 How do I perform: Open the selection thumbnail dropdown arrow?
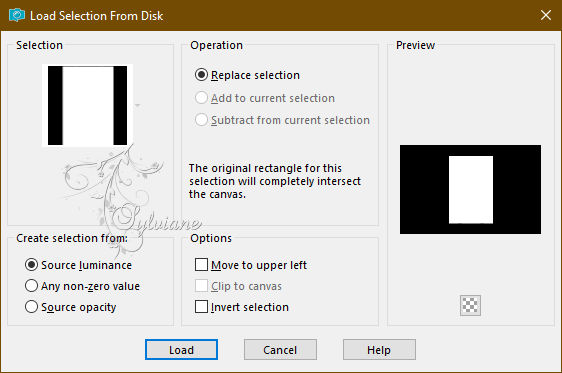pyautogui.click(x=137, y=105)
